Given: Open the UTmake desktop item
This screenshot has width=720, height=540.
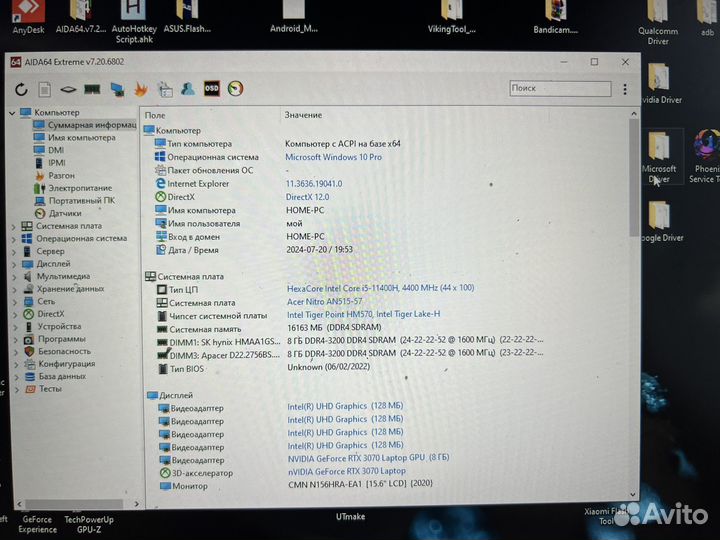Looking at the screenshot, I should tap(350, 517).
